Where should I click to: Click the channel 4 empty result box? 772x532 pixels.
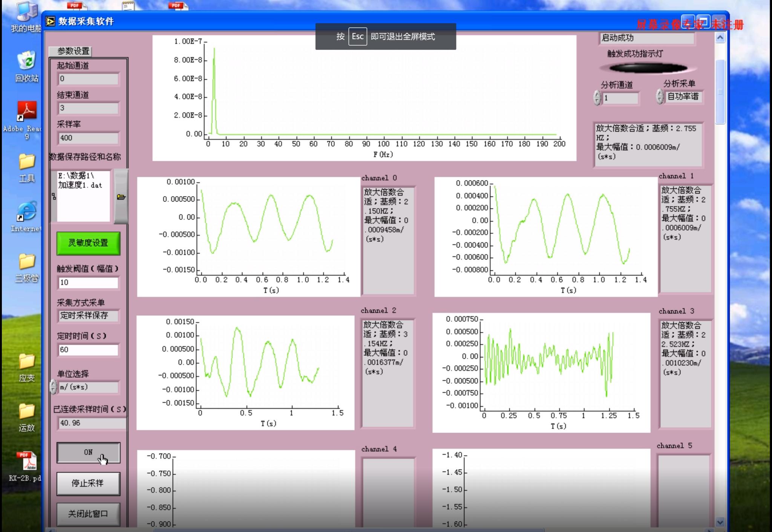pos(388,492)
